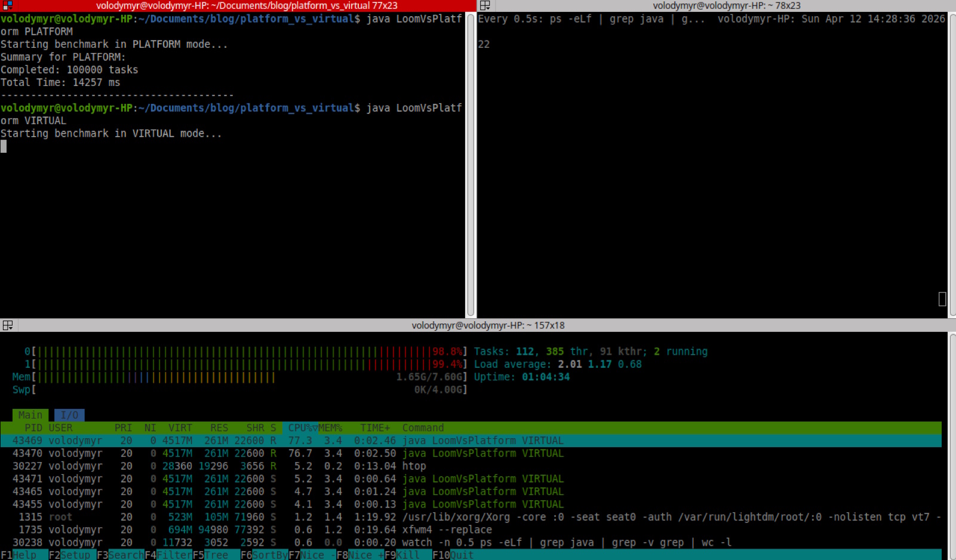Select the Xorg root process row
956x560 pixels.
471,517
